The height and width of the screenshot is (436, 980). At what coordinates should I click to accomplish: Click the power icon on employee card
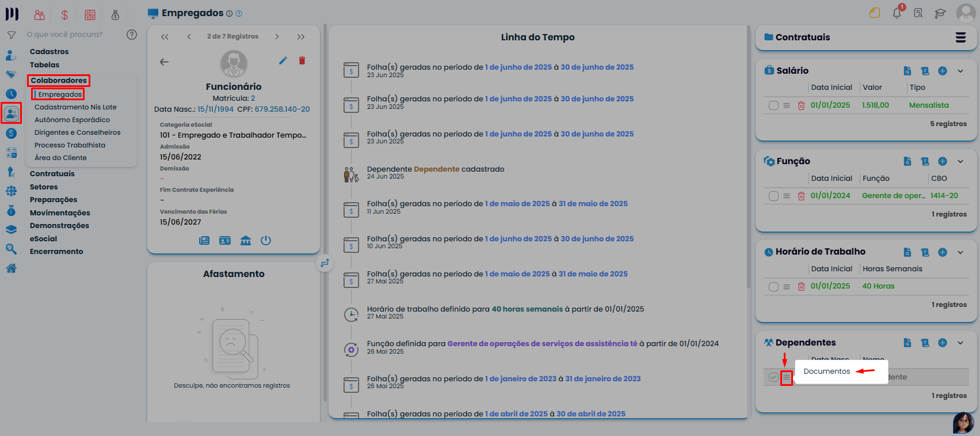pos(266,240)
